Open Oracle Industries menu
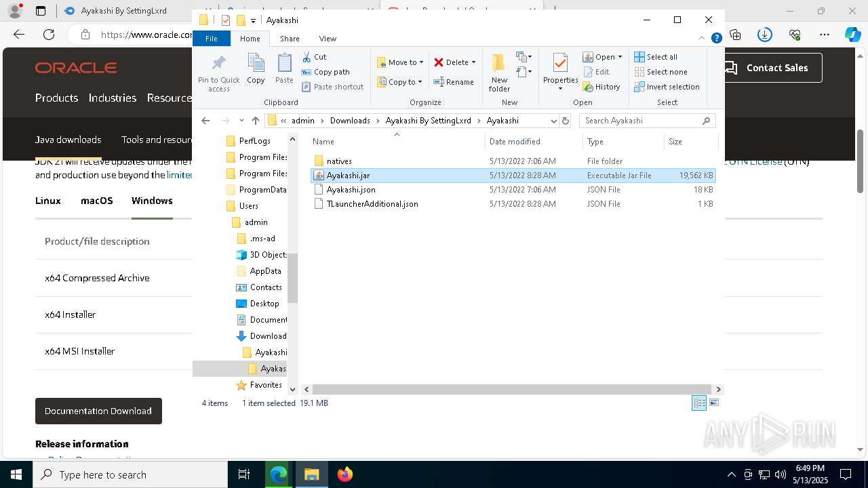 click(x=113, y=98)
